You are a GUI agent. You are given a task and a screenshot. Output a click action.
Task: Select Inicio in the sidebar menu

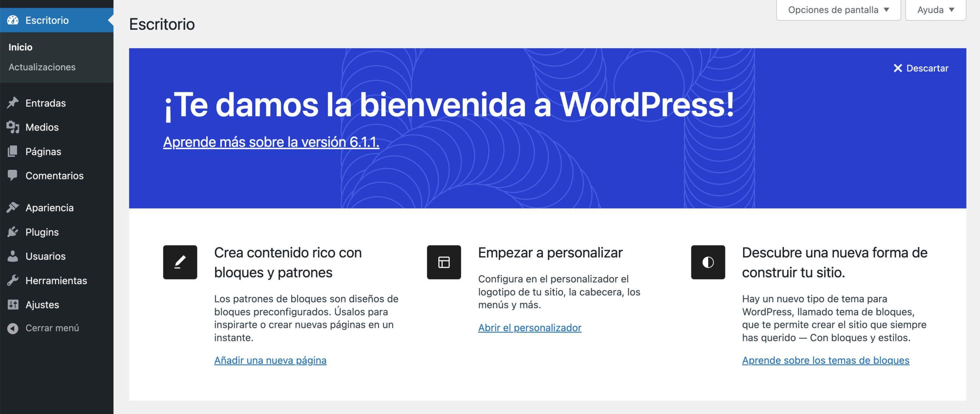click(20, 47)
